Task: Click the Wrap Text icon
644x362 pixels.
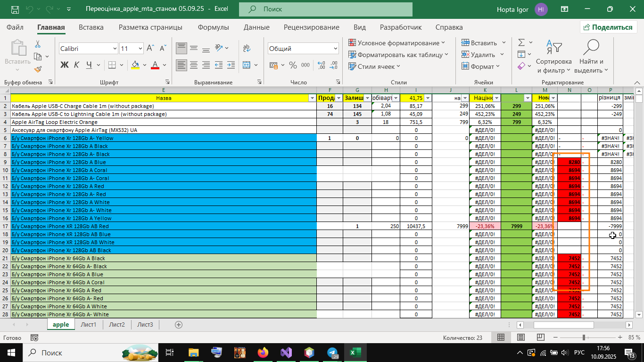Action: tap(247, 48)
